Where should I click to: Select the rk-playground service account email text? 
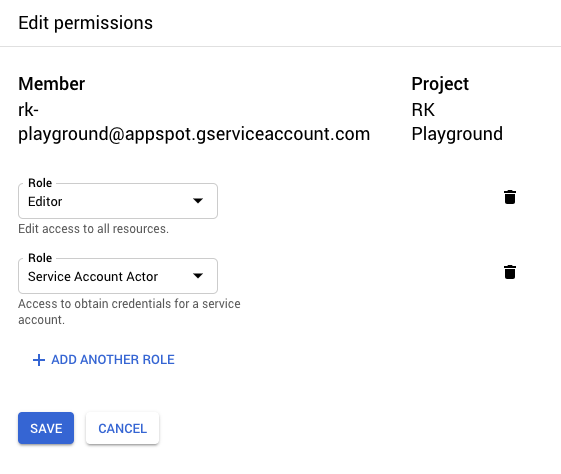[194, 122]
